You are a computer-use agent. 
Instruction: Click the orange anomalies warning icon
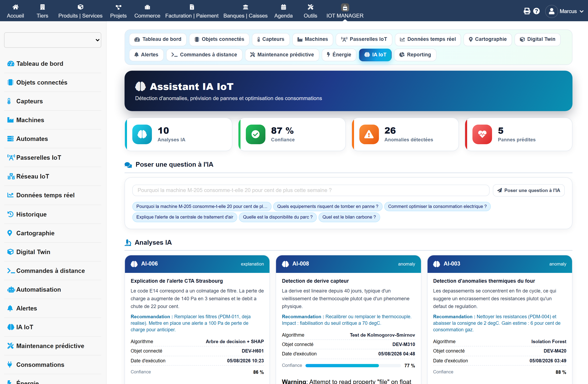point(369,134)
